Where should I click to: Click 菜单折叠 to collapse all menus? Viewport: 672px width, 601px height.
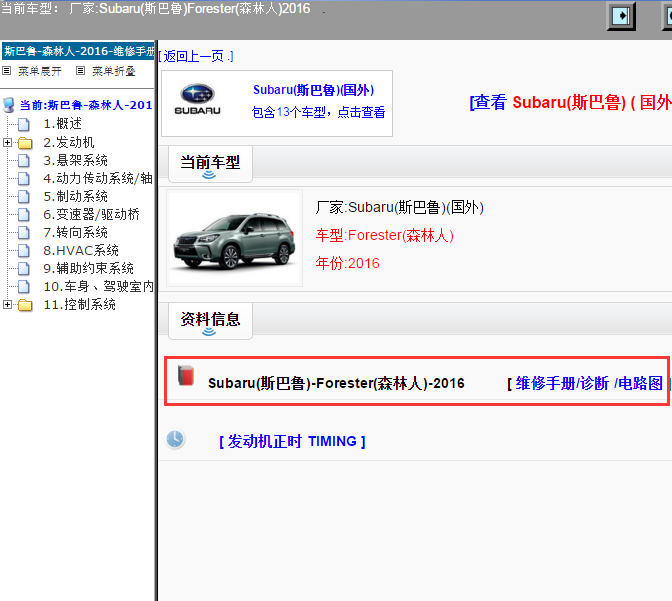(114, 71)
